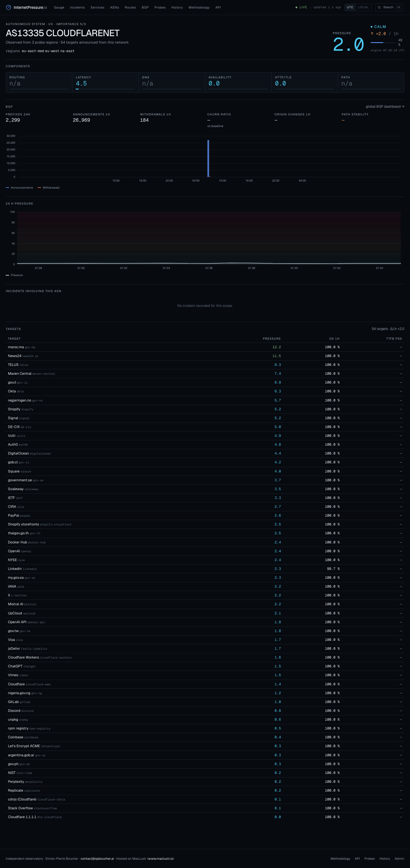Open the OpenAI API target row

click(x=205, y=622)
